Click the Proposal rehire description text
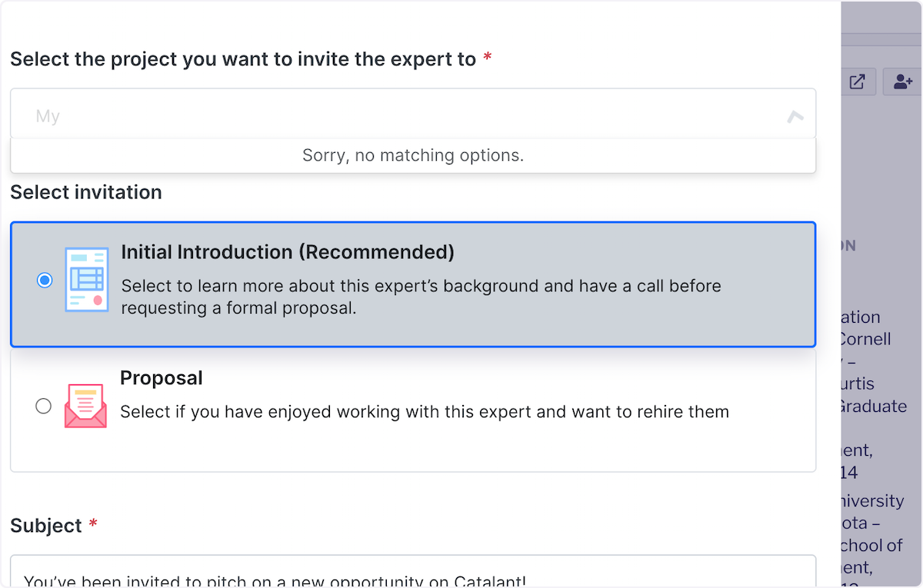 click(x=425, y=412)
